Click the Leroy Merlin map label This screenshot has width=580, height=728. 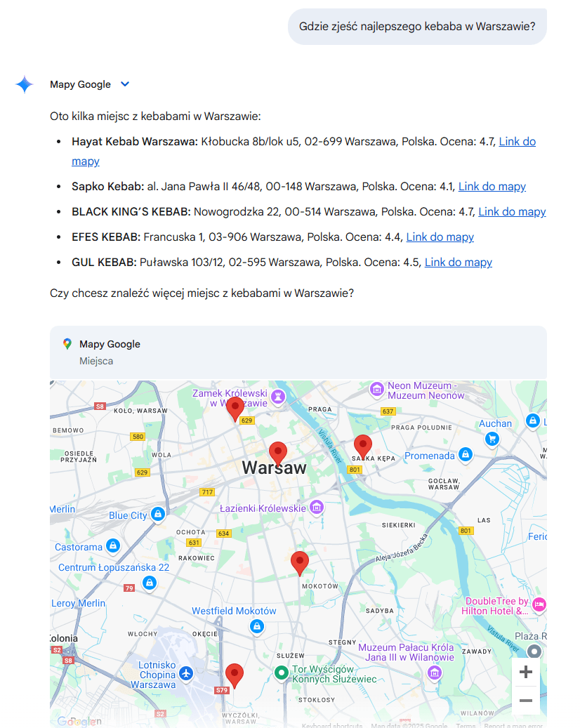(x=79, y=603)
